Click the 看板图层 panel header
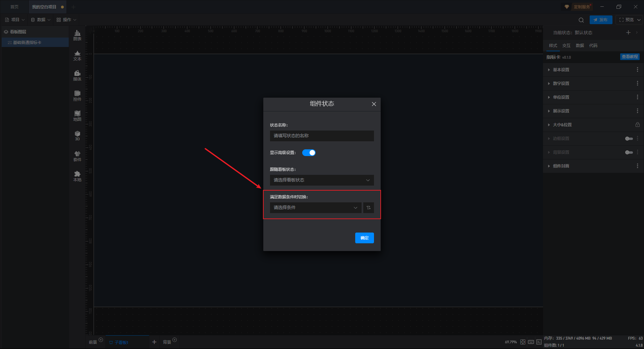This screenshot has width=644, height=349. tap(35, 32)
